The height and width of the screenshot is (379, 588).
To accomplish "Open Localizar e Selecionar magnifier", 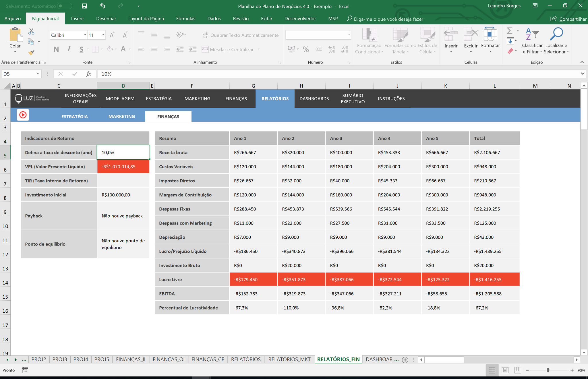I will [x=556, y=34].
